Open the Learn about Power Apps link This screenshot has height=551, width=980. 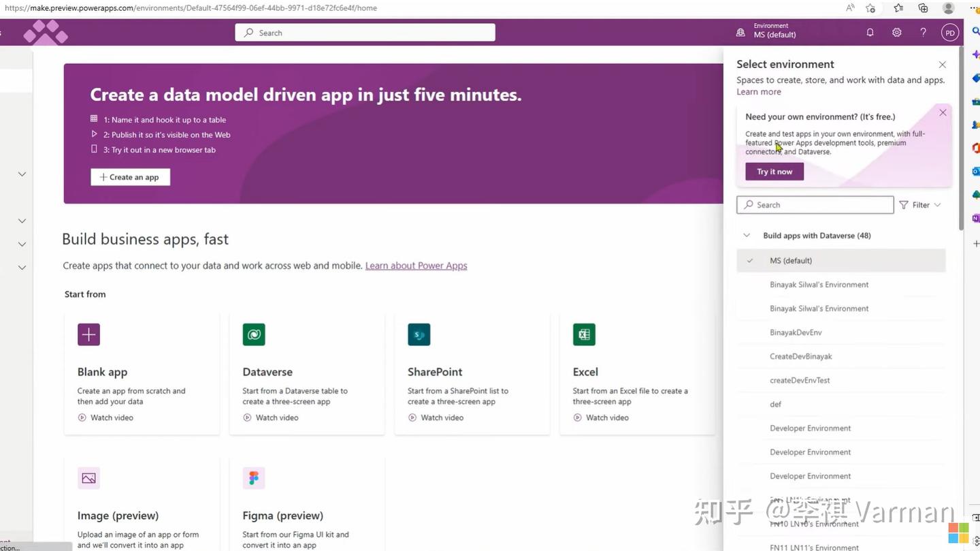(416, 266)
